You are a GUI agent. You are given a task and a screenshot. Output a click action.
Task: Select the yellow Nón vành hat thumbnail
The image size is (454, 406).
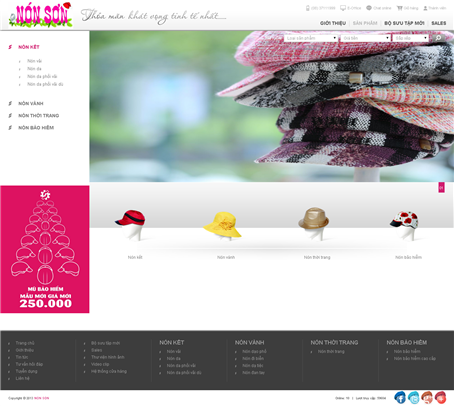pos(222,225)
